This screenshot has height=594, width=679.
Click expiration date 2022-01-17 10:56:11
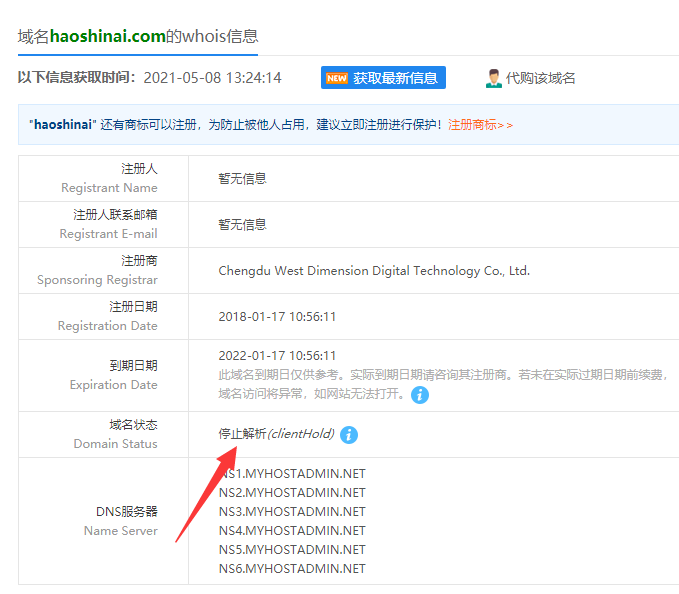pyautogui.click(x=277, y=356)
